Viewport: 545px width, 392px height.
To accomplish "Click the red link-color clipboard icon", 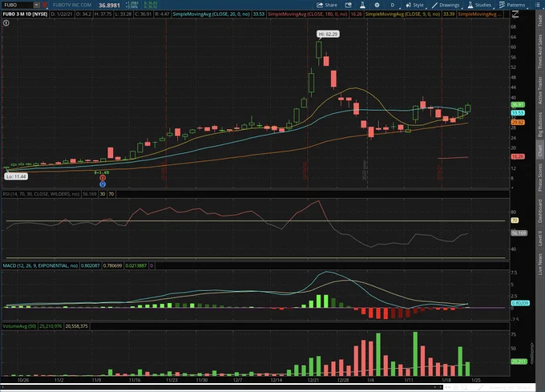I will click(45, 5).
